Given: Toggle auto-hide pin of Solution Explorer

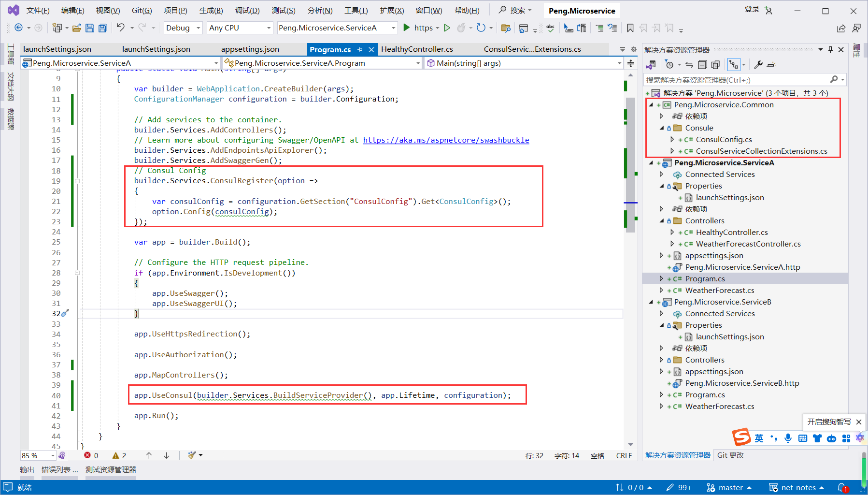Looking at the screenshot, I should [x=830, y=50].
